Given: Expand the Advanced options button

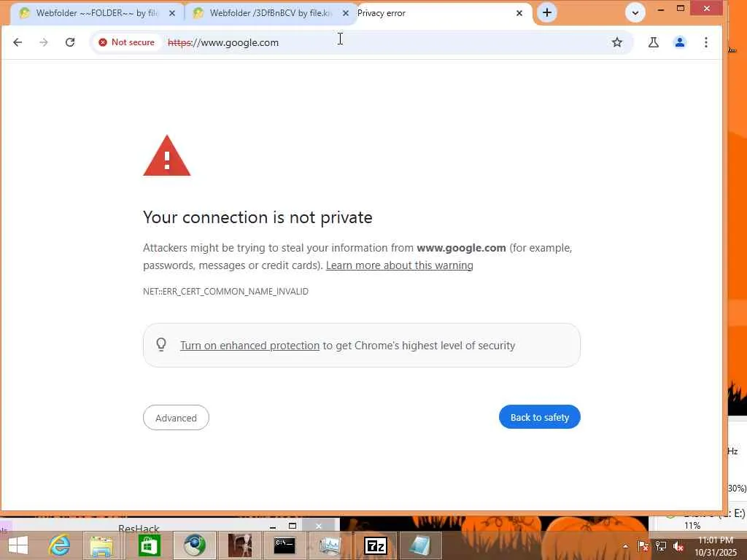Looking at the screenshot, I should point(176,418).
